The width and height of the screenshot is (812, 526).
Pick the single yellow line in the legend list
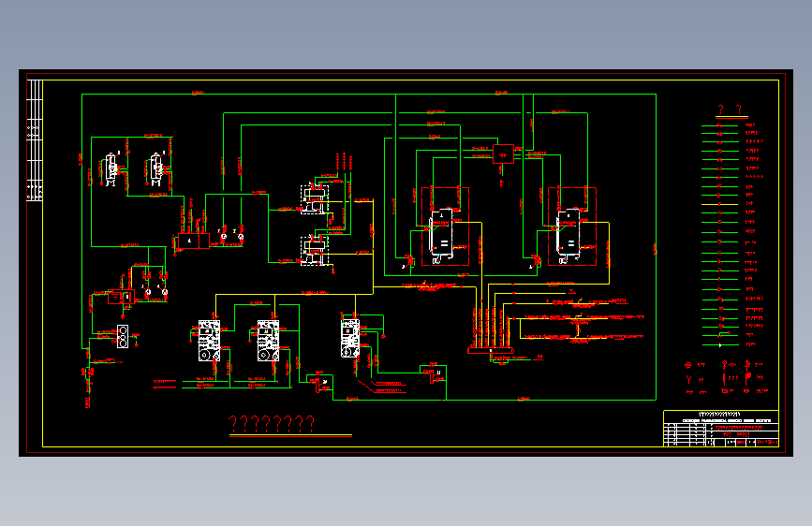(720, 204)
